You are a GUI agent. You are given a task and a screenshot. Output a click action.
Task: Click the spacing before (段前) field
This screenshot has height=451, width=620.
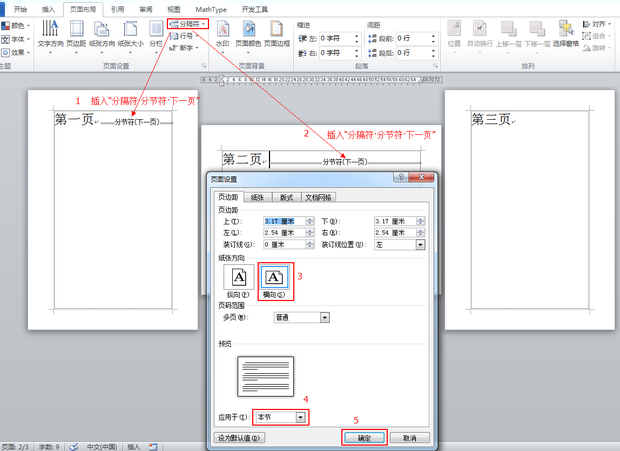(416, 38)
